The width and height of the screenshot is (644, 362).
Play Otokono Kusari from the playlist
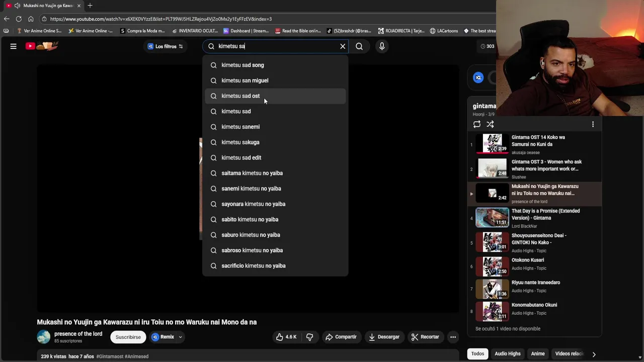[535, 266]
